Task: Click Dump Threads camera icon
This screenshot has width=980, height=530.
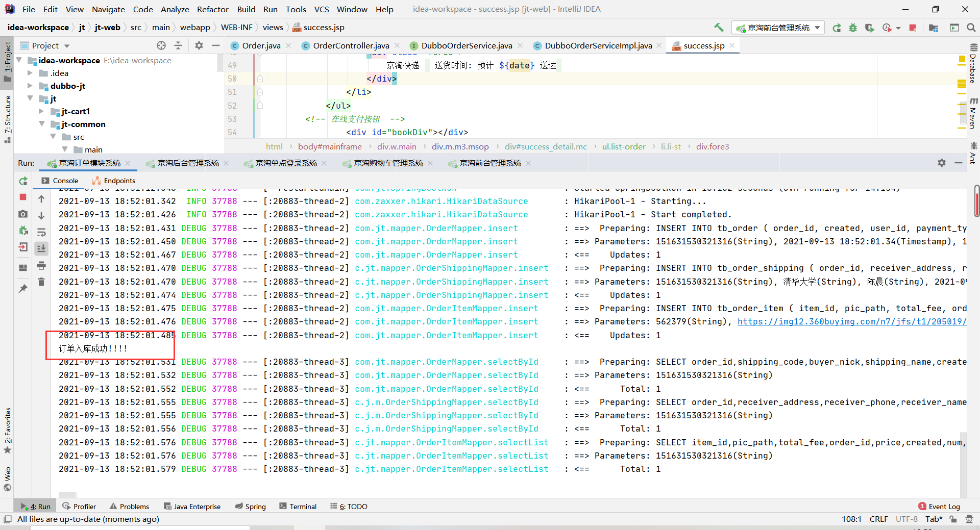Action: click(x=23, y=214)
